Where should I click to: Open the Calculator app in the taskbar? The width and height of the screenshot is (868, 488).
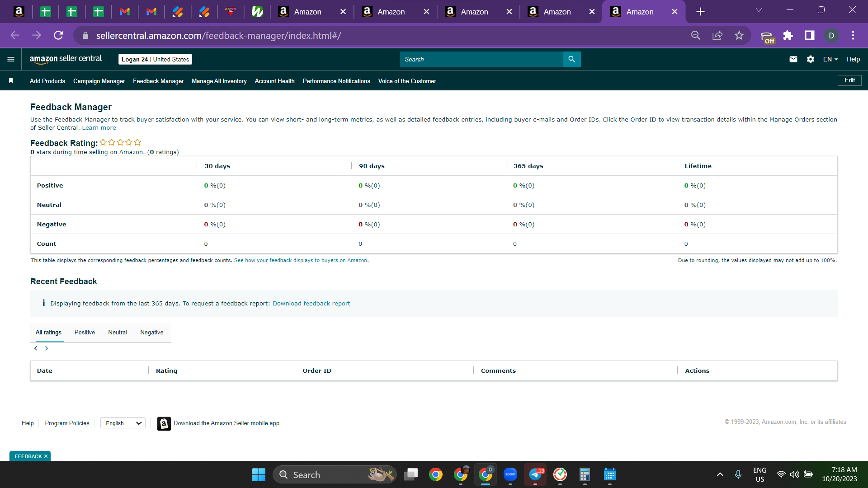(585, 474)
